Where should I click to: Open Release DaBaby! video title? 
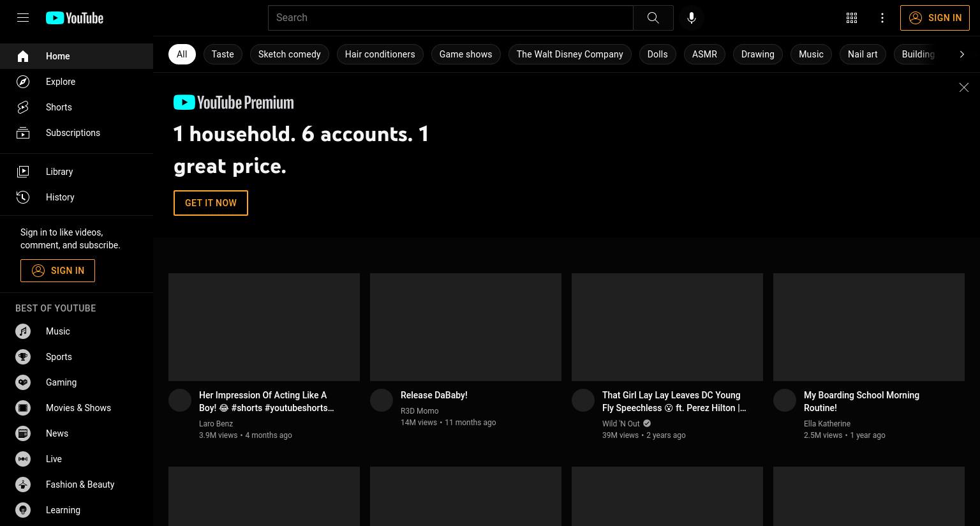point(434,395)
